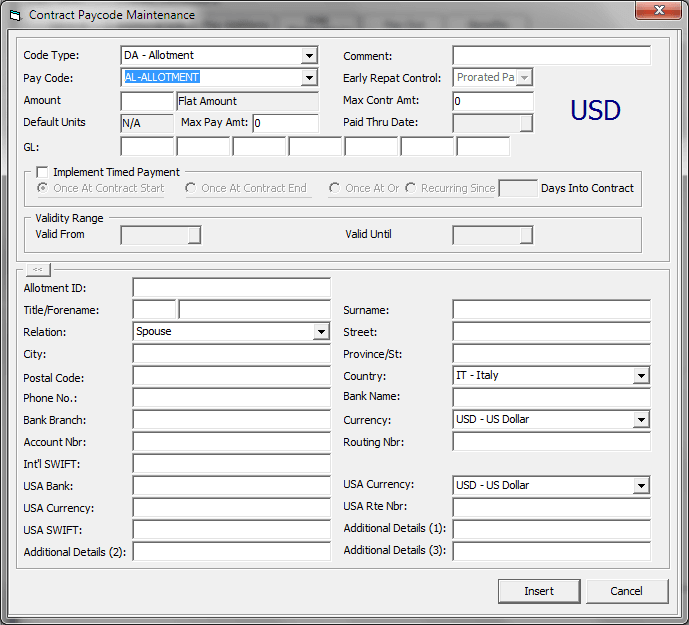Click the Insert button
This screenshot has width=689, height=625.
[539, 591]
